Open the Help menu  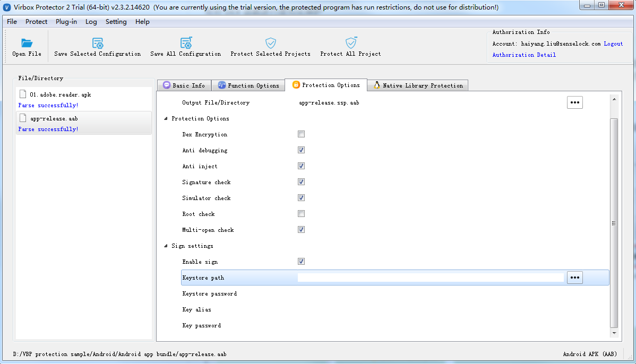[142, 21]
